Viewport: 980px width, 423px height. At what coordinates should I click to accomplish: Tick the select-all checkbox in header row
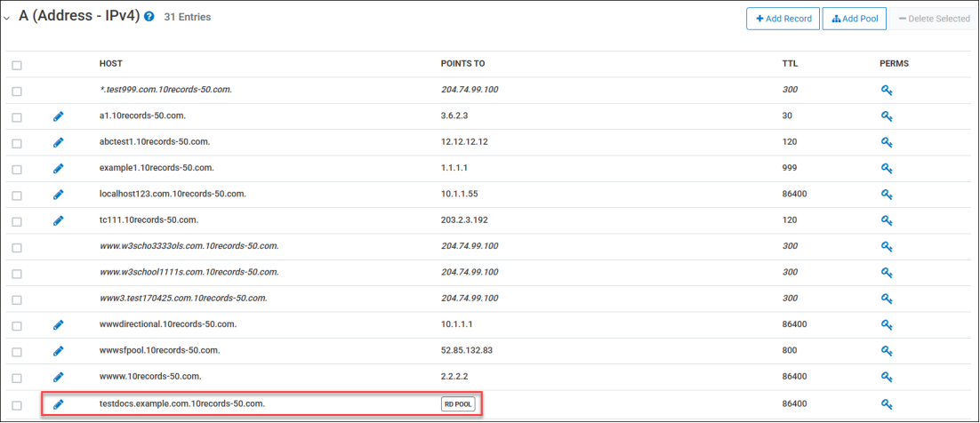pos(17,65)
